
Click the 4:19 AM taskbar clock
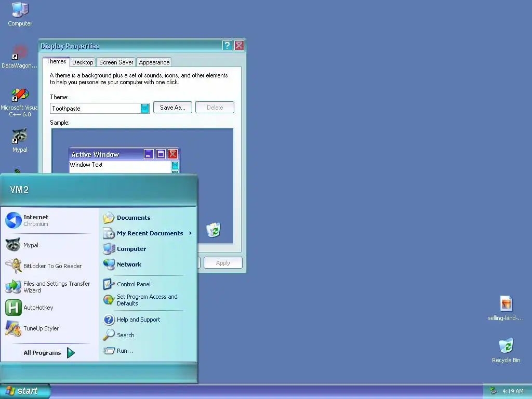513,391
